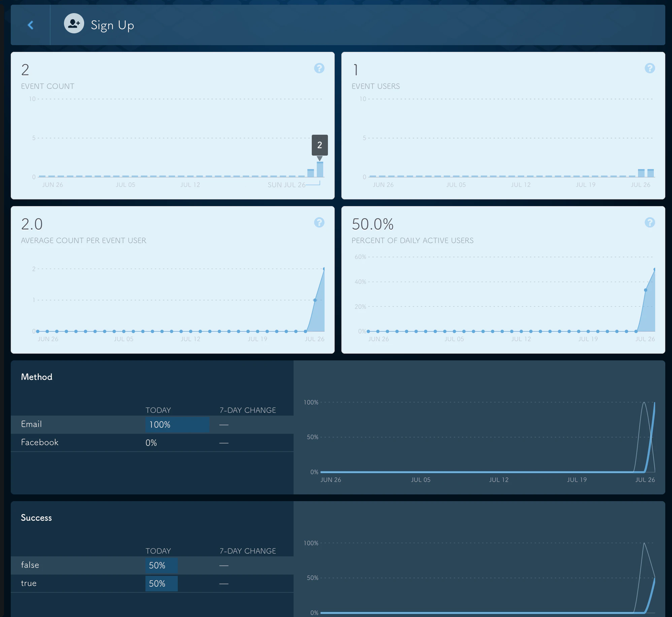This screenshot has height=617, width=672.
Task: Click the 50% bar for false
Action: pyautogui.click(x=162, y=565)
